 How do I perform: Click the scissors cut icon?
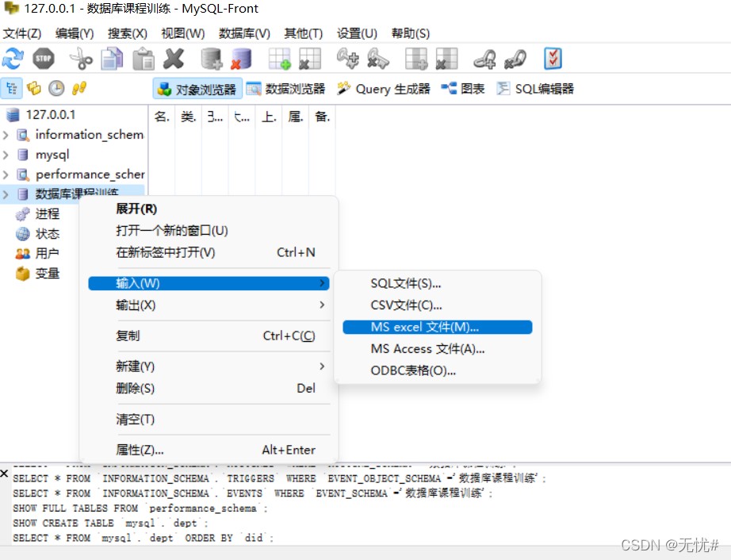click(81, 59)
